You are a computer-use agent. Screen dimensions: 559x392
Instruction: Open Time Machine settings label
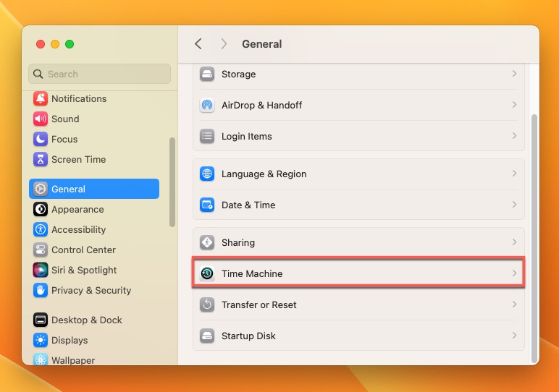(x=252, y=273)
